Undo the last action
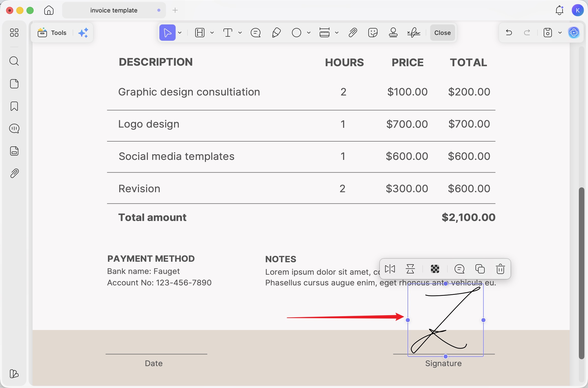Image resolution: width=588 pixels, height=388 pixels. [x=509, y=32]
